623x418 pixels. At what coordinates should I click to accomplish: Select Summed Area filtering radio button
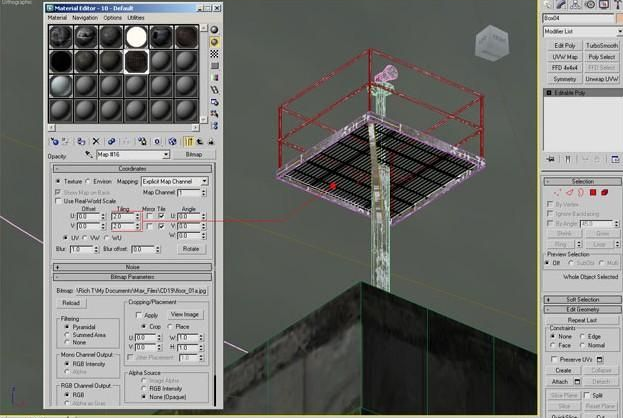[67, 335]
